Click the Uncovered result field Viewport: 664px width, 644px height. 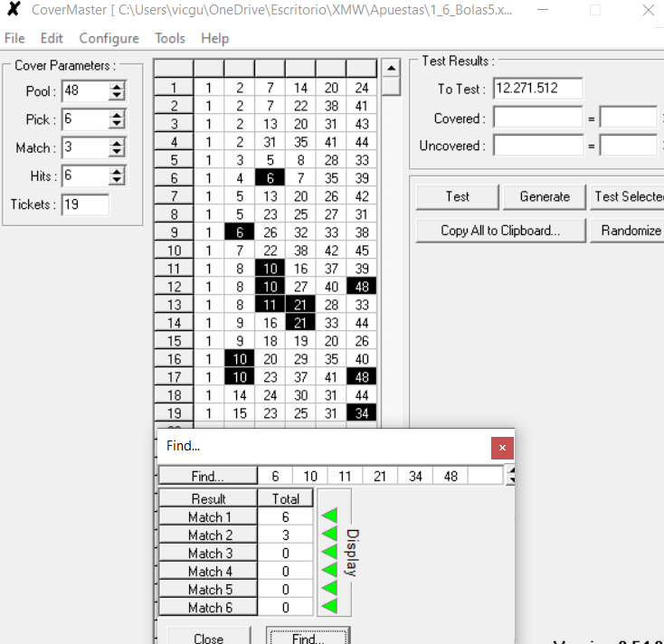538,146
